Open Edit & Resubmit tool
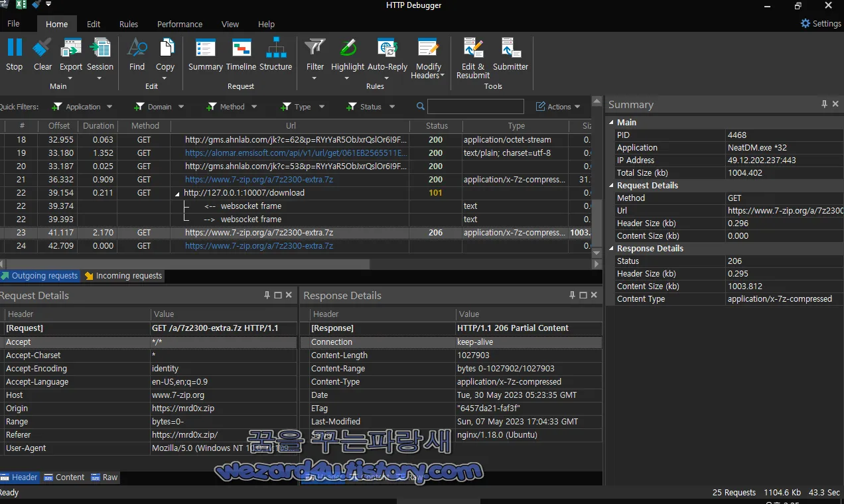The image size is (844, 504). point(473,48)
